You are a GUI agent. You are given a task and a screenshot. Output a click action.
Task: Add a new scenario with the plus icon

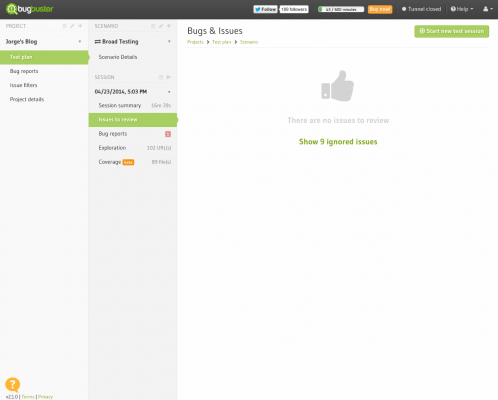(x=169, y=26)
